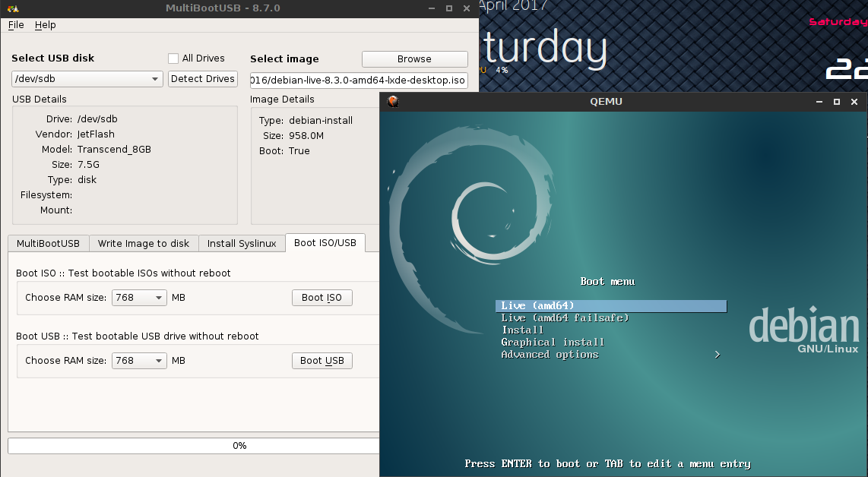The width and height of the screenshot is (868, 477).
Task: Minimize the MultiBootUSB window
Action: 432,8
